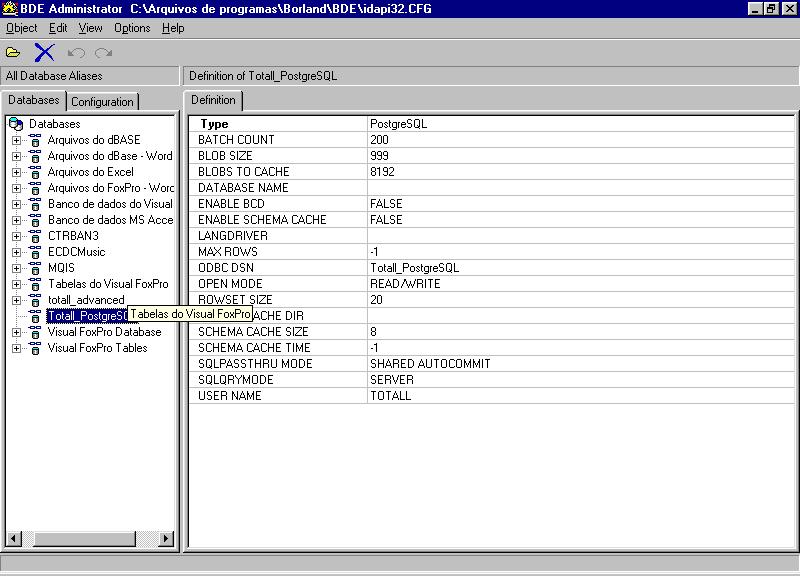The image size is (800, 576).
Task: Click the alias icon next to totall_advanced
Action: [x=35, y=300]
